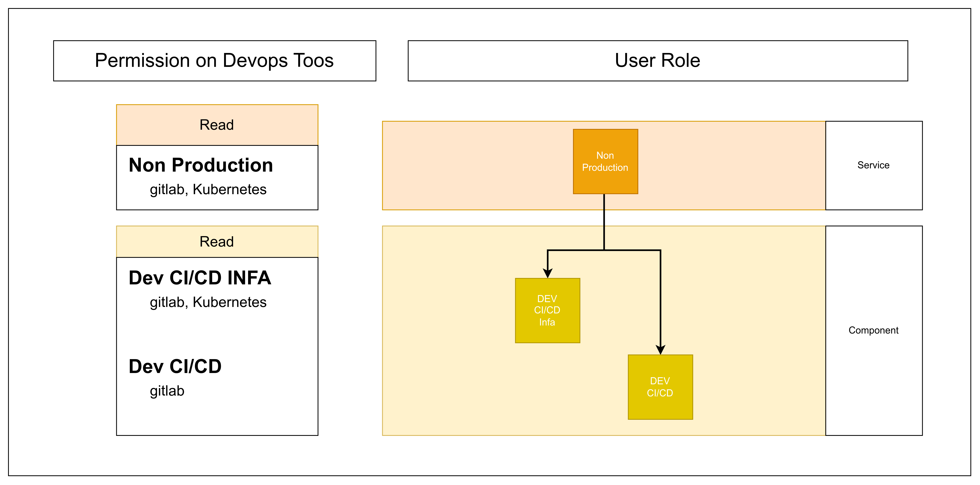Click gitlab, Kubernetes under Dev CI/CD INFA

pyautogui.click(x=208, y=302)
